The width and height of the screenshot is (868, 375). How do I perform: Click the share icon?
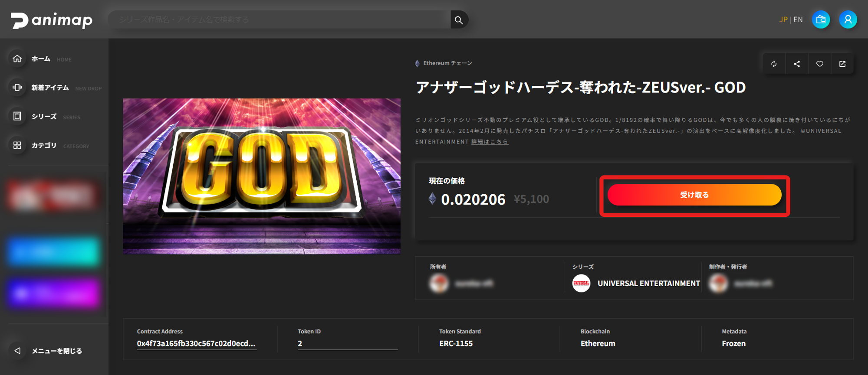point(797,64)
